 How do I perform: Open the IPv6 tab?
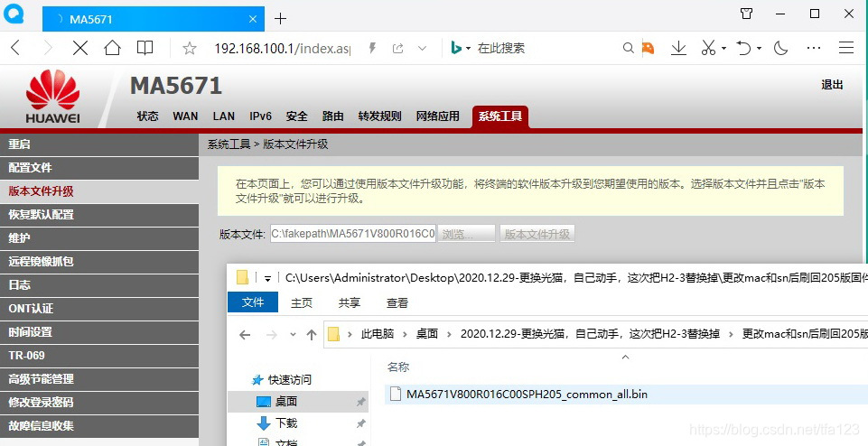tap(260, 116)
